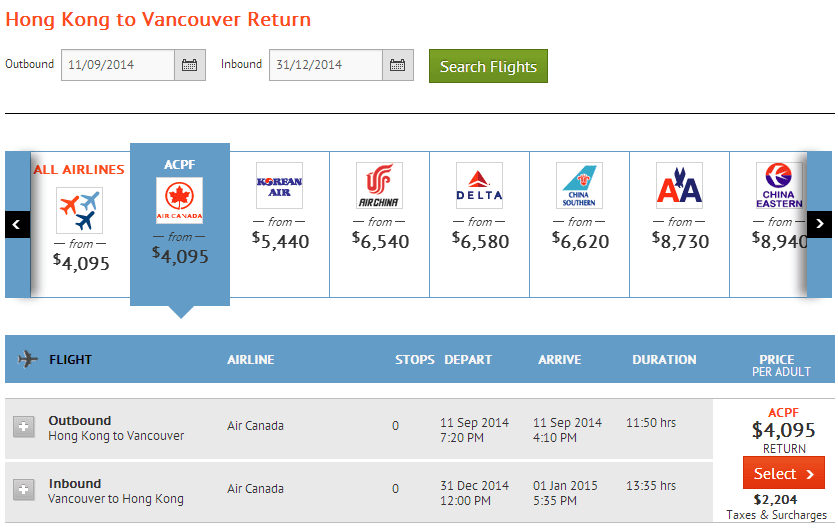This screenshot has height=529, width=838.
Task: Click the Inbound date input field
Action: [326, 66]
